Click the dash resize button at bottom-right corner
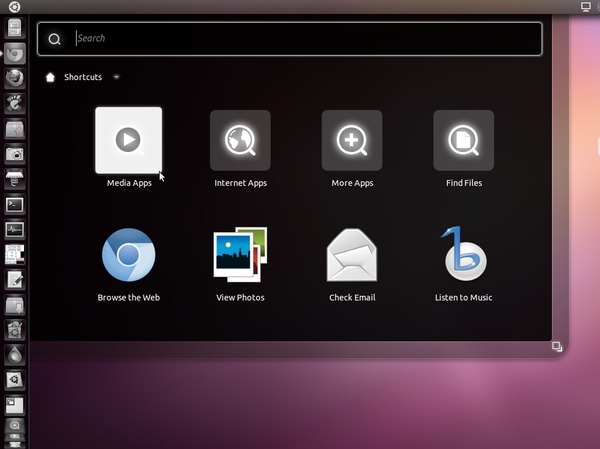The image size is (600, 449). [x=557, y=346]
